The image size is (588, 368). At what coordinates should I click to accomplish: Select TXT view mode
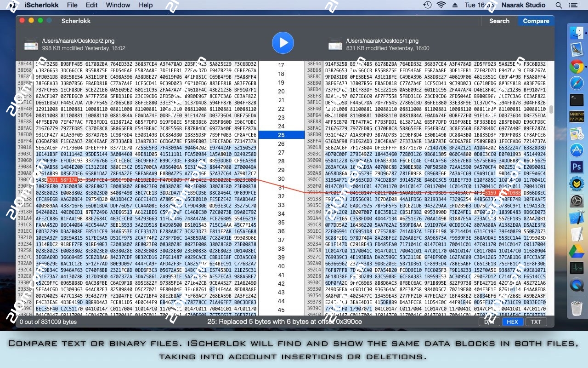click(536, 322)
